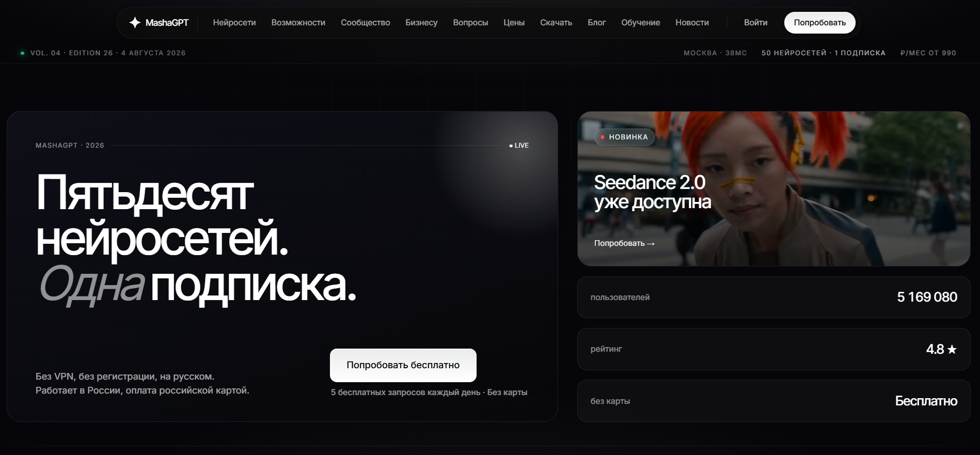Open the Вопросы nav link

tap(470, 23)
